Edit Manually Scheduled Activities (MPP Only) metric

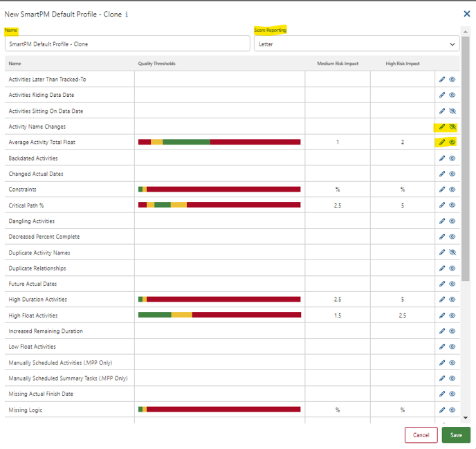[x=442, y=363]
